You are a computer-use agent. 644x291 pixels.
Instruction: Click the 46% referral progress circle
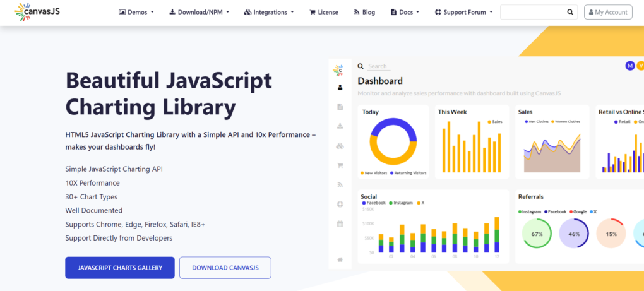point(574,234)
